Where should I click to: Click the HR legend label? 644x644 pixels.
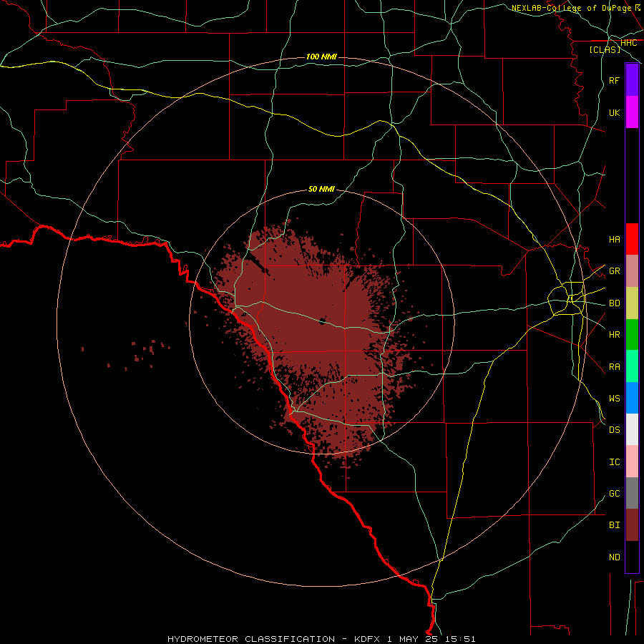(614, 335)
